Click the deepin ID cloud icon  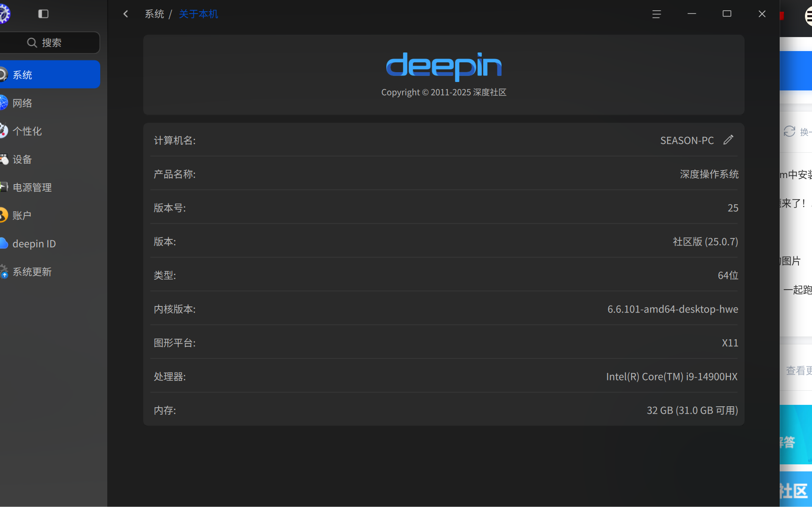coord(4,243)
